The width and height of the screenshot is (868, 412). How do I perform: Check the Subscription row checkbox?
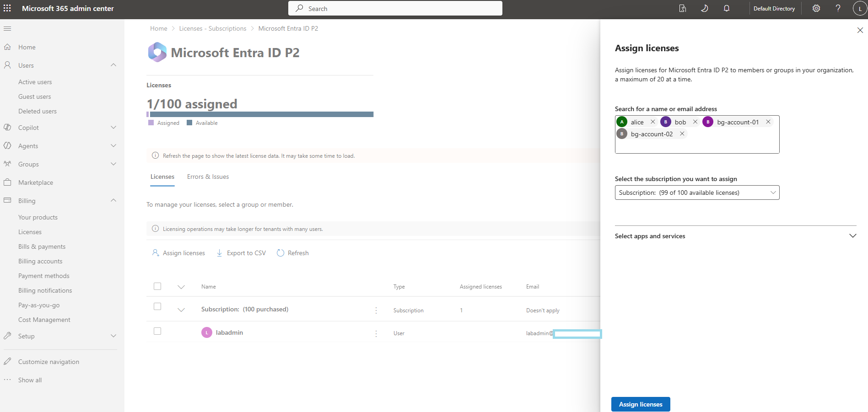(x=157, y=306)
